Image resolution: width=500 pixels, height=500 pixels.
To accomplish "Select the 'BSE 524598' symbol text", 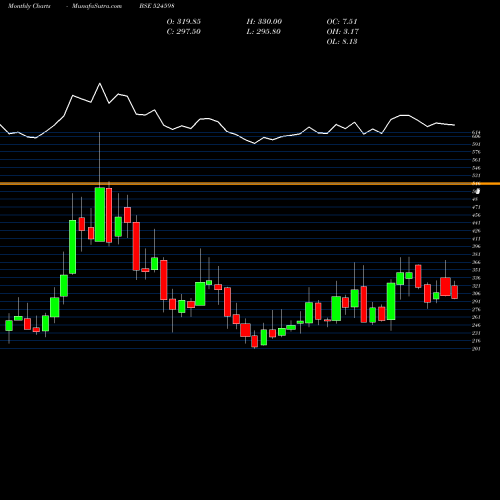I will coord(157,6).
